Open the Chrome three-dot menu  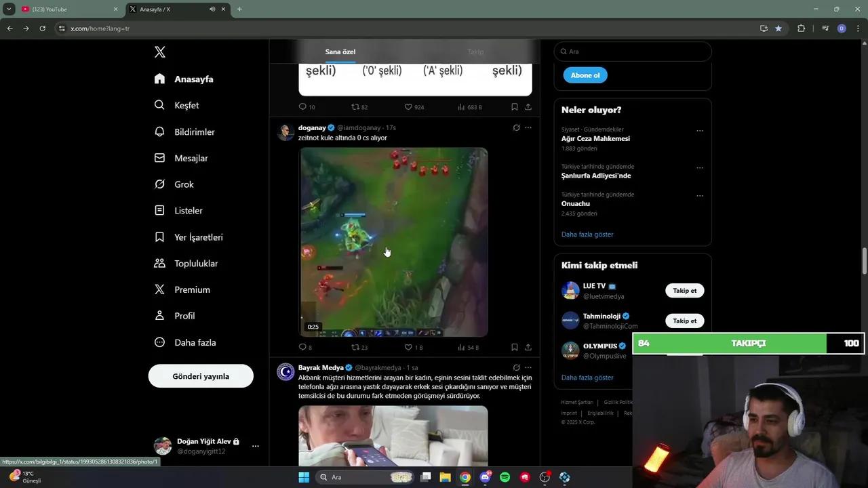click(859, 28)
